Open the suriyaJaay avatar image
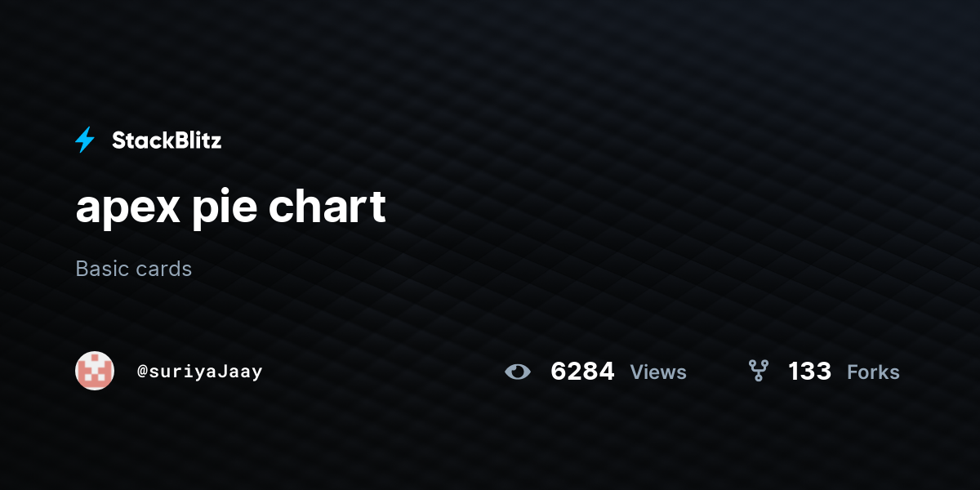 point(95,371)
